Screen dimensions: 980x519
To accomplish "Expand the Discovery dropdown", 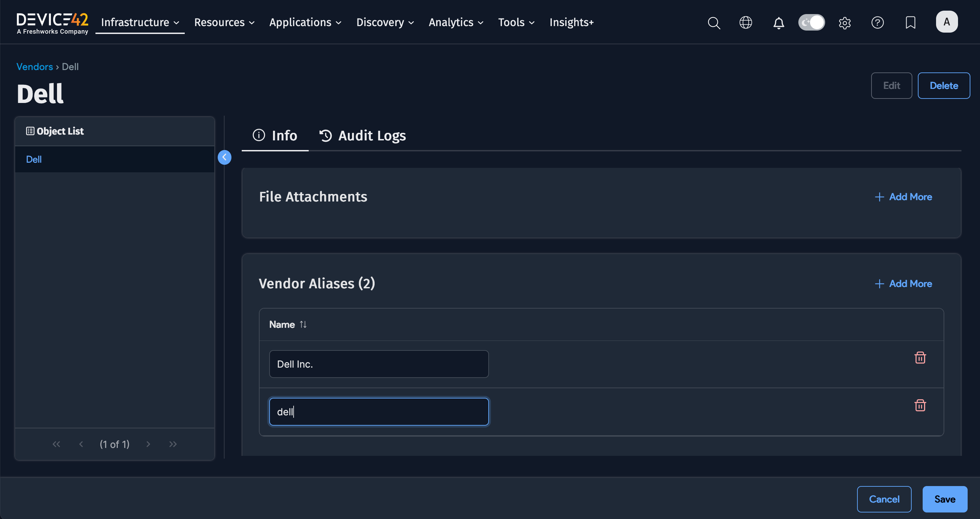I will coord(385,22).
